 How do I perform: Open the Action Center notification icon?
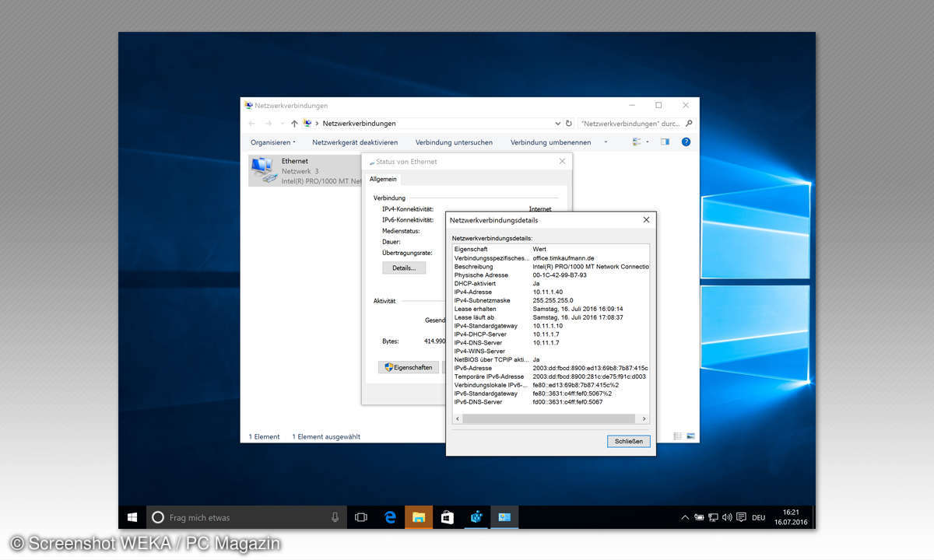pos(741,517)
